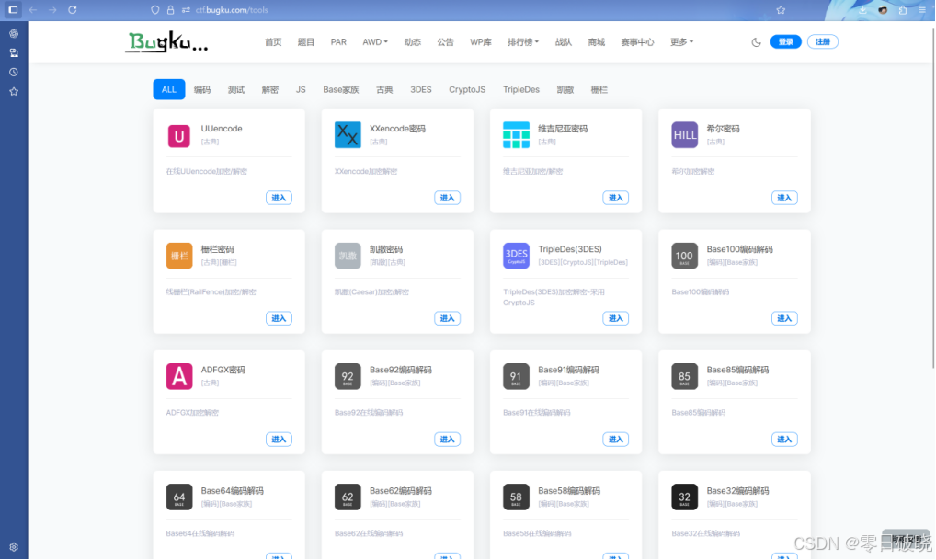Open the 商城 nav item
Image resolution: width=936 pixels, height=560 pixels.
point(597,41)
